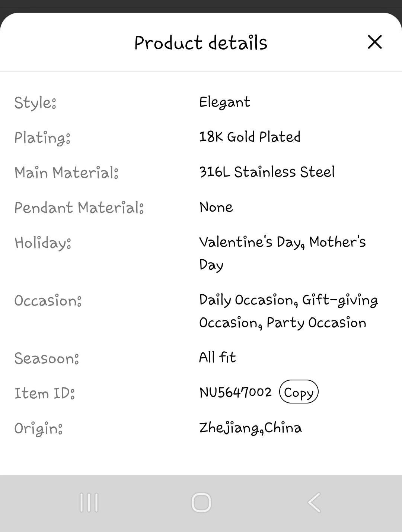Tap the Android back navigation icon
Viewport: 402px width, 532px height.
[314, 503]
